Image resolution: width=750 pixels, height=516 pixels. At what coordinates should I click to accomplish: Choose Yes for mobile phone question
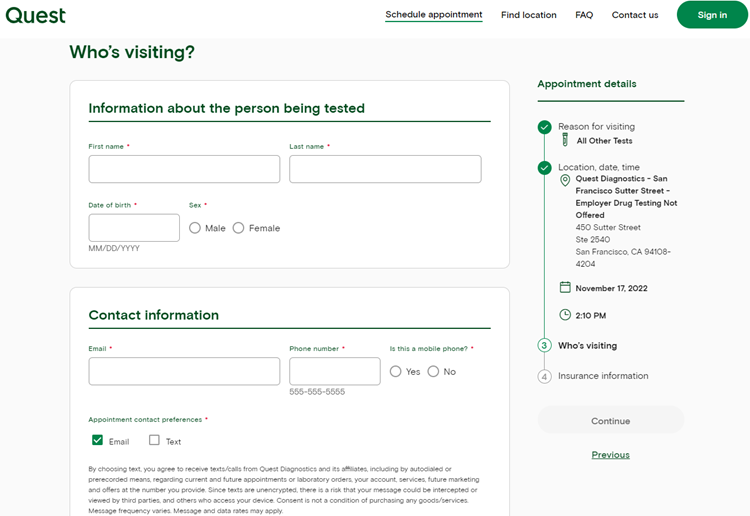395,372
